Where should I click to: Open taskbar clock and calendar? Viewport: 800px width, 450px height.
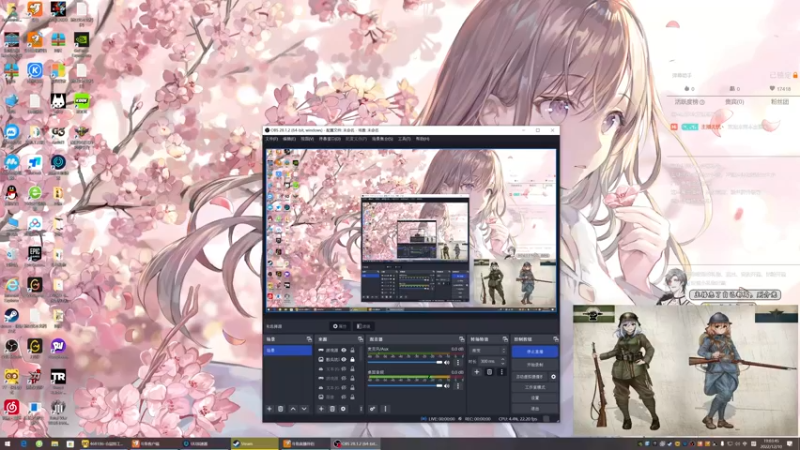coord(771,444)
